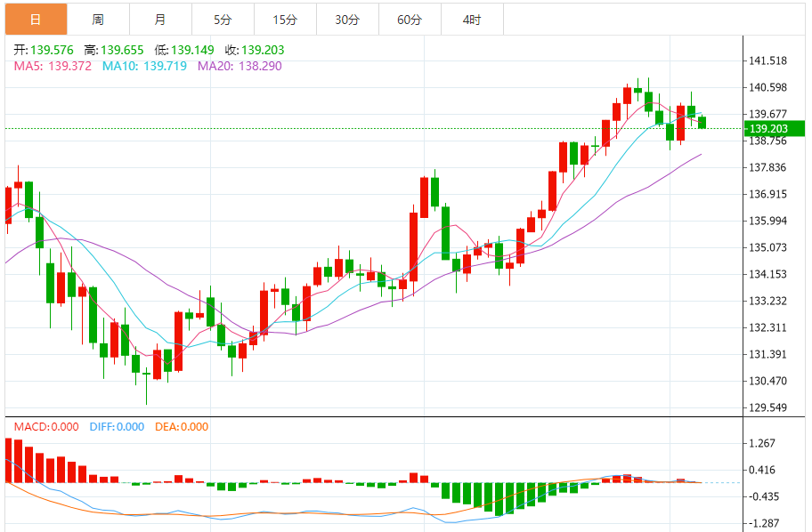This screenshot has width=812, height=532.
Task: Open the 4时 timeframe tab
Action: 472,20
